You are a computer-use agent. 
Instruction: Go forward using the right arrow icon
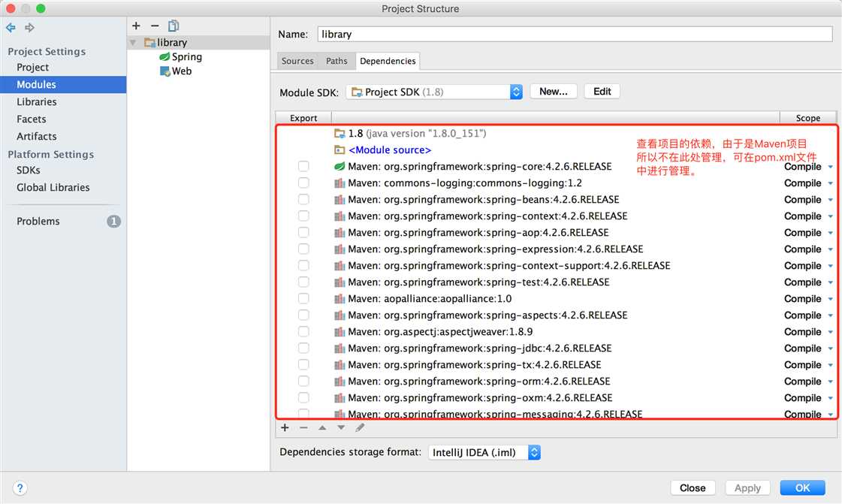point(29,27)
